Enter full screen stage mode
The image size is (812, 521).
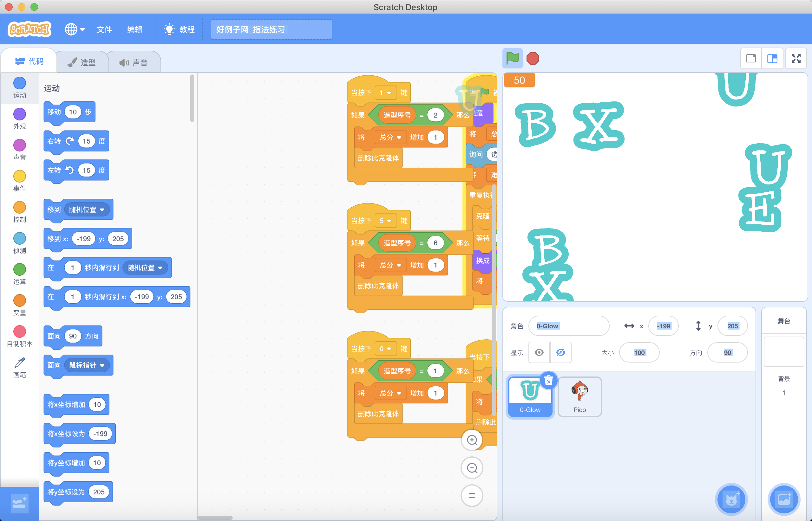tap(796, 59)
